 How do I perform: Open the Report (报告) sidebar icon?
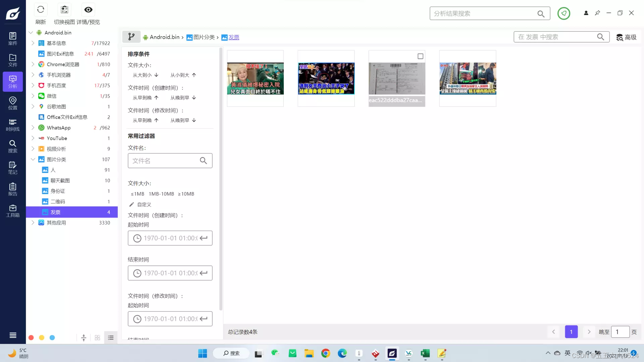click(13, 189)
